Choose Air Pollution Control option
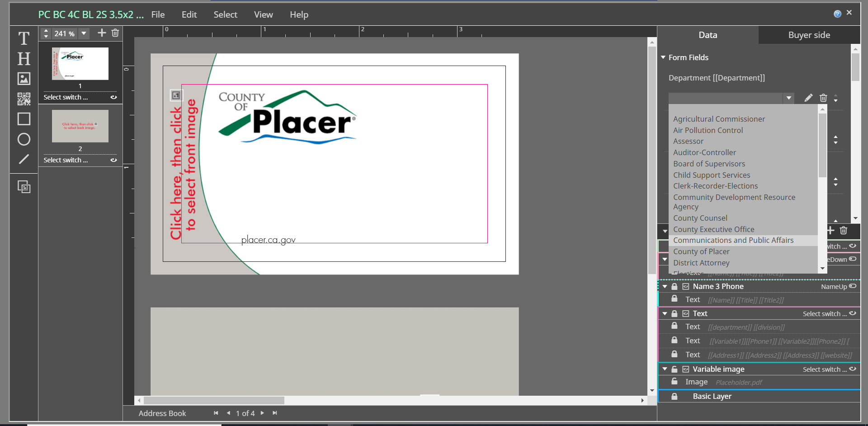This screenshot has height=426, width=868. [x=708, y=130]
